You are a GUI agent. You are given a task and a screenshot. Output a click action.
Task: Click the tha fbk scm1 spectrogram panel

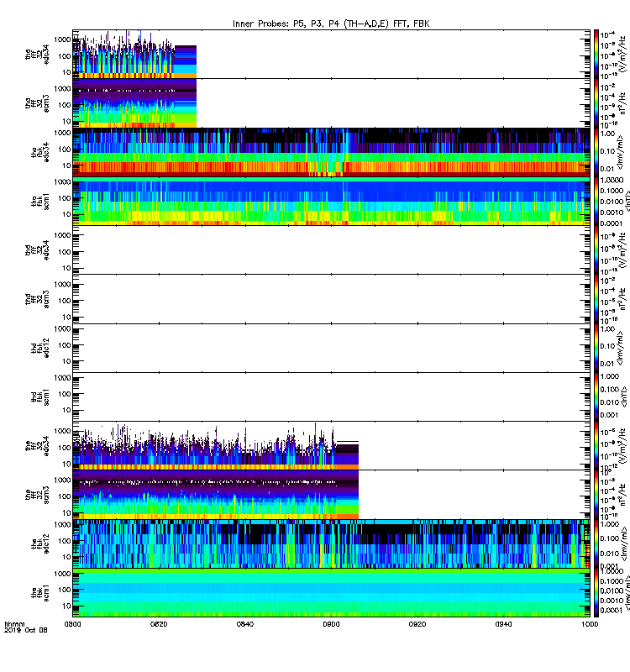[x=331, y=201]
